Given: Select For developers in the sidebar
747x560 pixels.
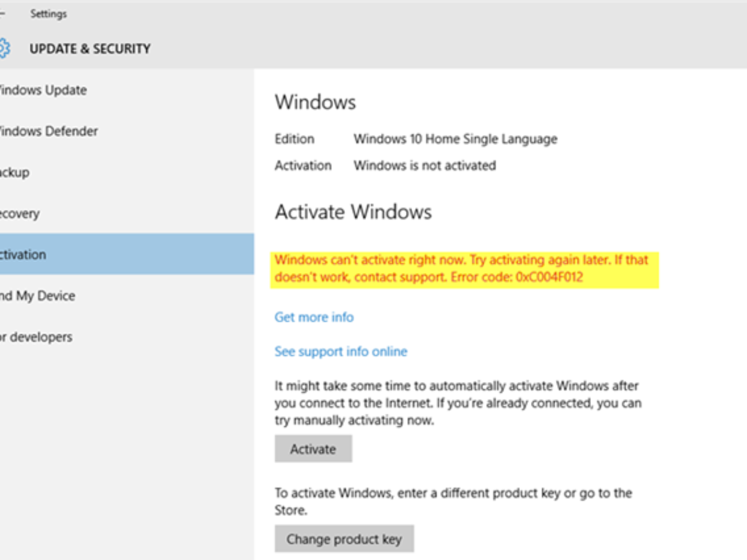Looking at the screenshot, I should click(x=34, y=337).
